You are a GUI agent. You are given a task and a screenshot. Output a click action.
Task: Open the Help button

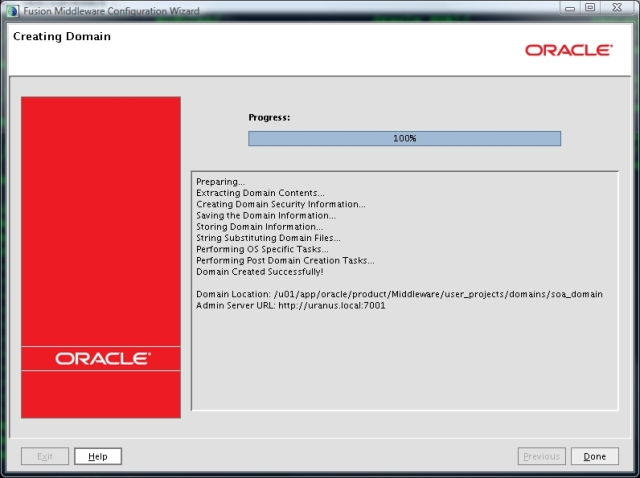98,456
